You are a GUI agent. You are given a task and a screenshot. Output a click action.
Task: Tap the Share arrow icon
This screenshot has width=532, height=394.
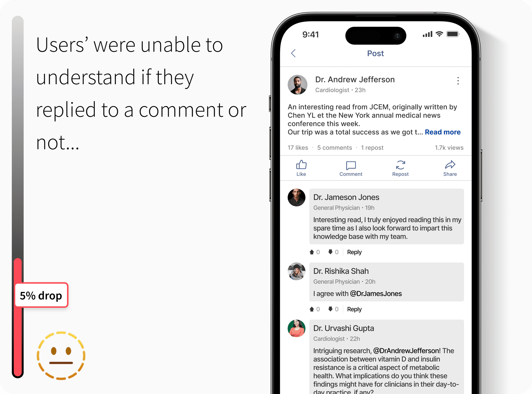point(450,165)
